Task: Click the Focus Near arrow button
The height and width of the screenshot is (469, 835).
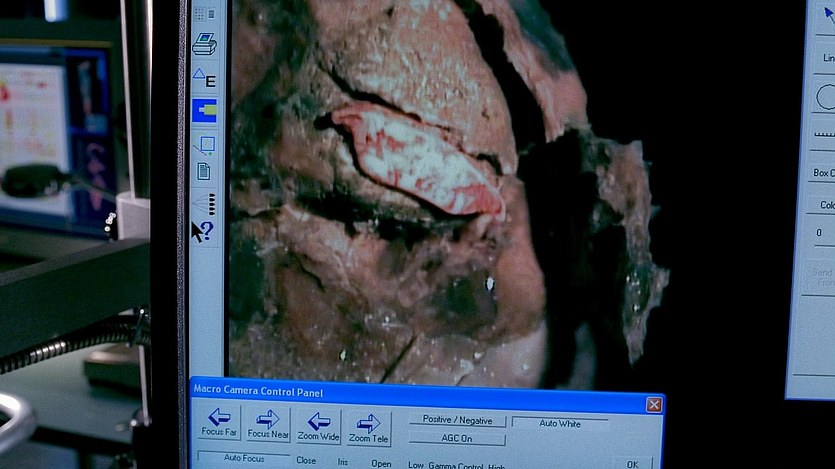Action: click(268, 425)
